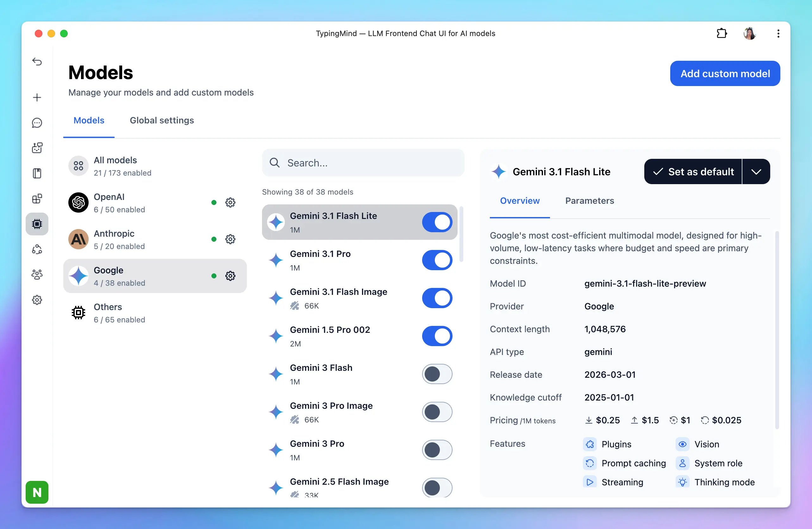This screenshot has height=529, width=812.
Task: Click the green N workspace badge
Action: click(x=37, y=492)
